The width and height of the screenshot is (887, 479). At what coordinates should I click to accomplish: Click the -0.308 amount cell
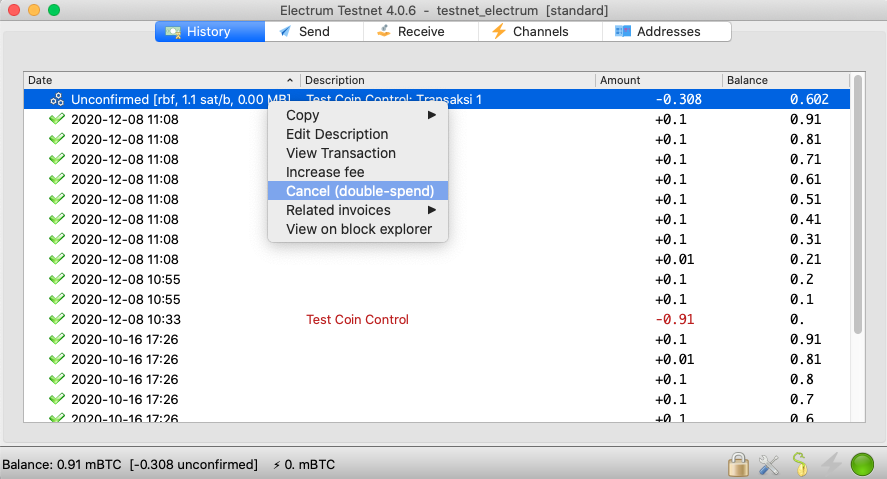point(678,100)
